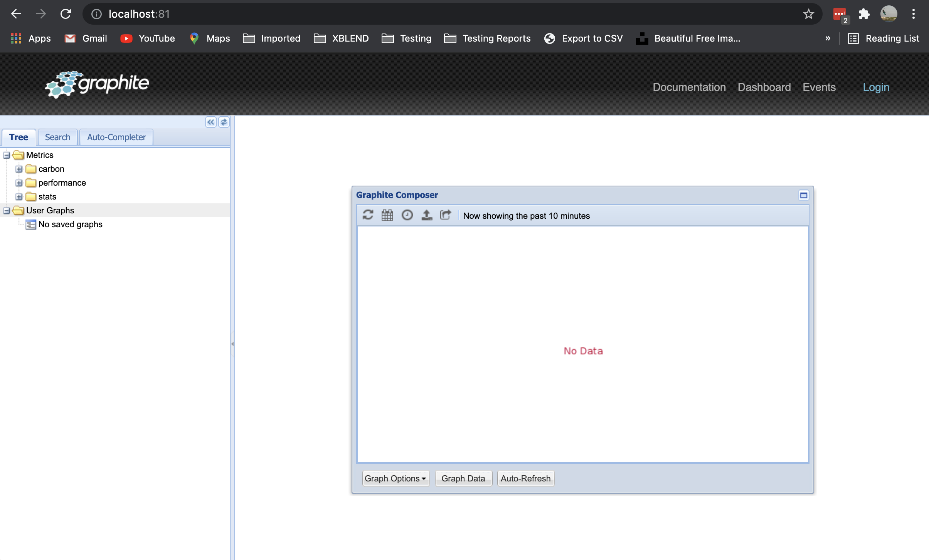Show more bookmarks chevron
The width and height of the screenshot is (929, 560).
pos(828,39)
